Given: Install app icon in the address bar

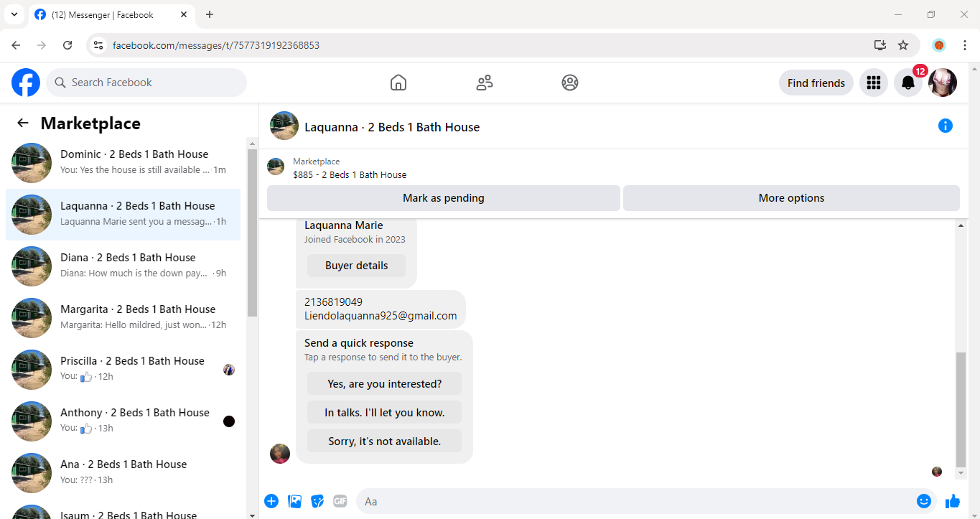Looking at the screenshot, I should pos(880,45).
